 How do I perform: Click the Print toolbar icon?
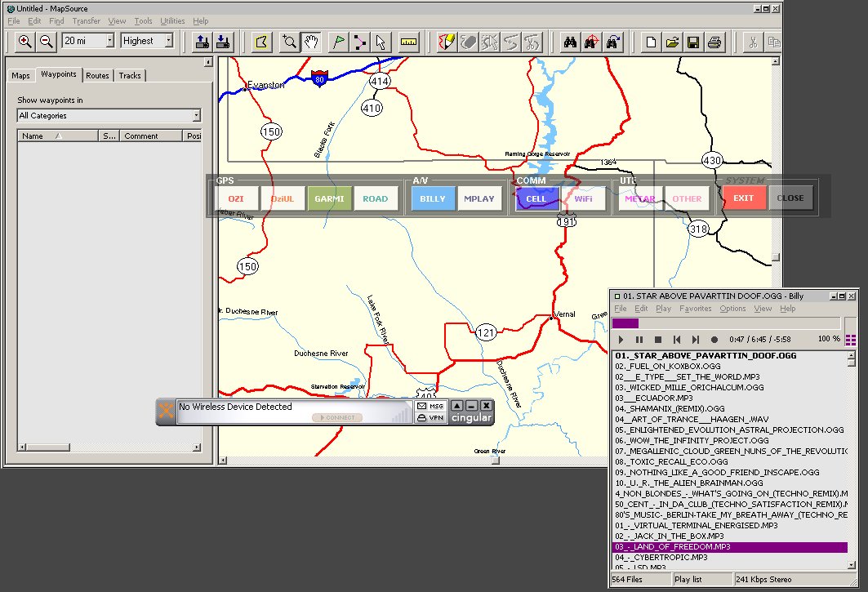pos(714,42)
